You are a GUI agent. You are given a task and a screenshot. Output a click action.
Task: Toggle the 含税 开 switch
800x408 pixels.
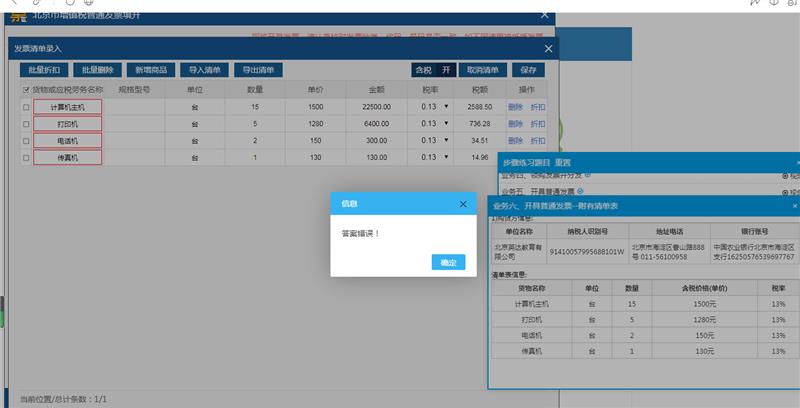(433, 70)
